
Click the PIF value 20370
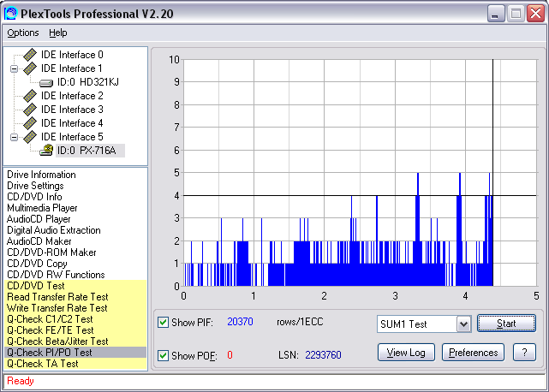[x=240, y=322]
